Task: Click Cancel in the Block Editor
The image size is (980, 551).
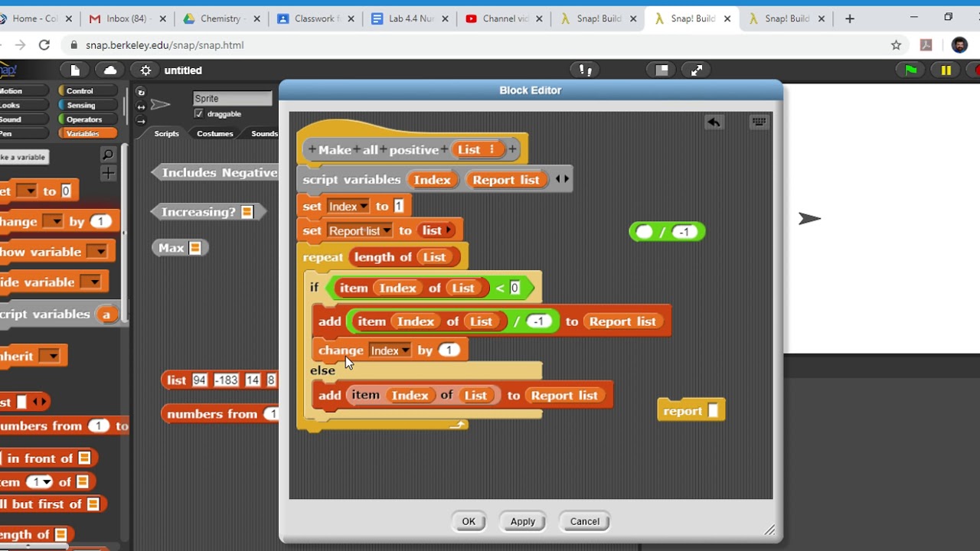Action: pos(584,522)
